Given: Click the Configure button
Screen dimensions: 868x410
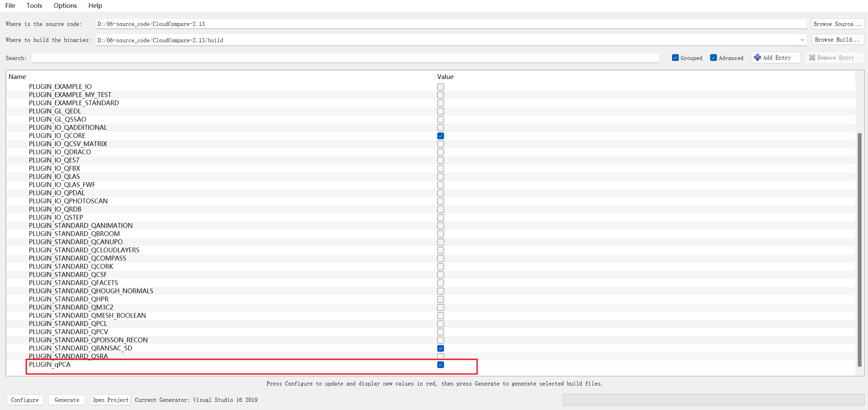Looking at the screenshot, I should (25, 400).
